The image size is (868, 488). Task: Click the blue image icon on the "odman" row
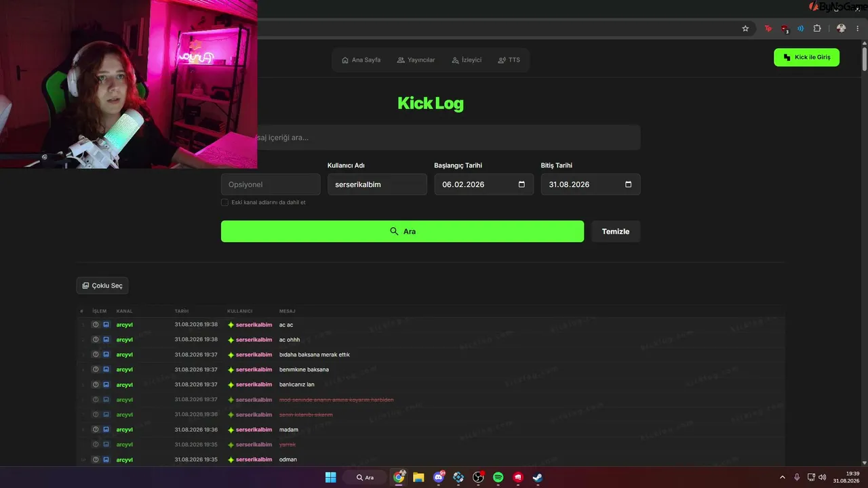tap(106, 460)
